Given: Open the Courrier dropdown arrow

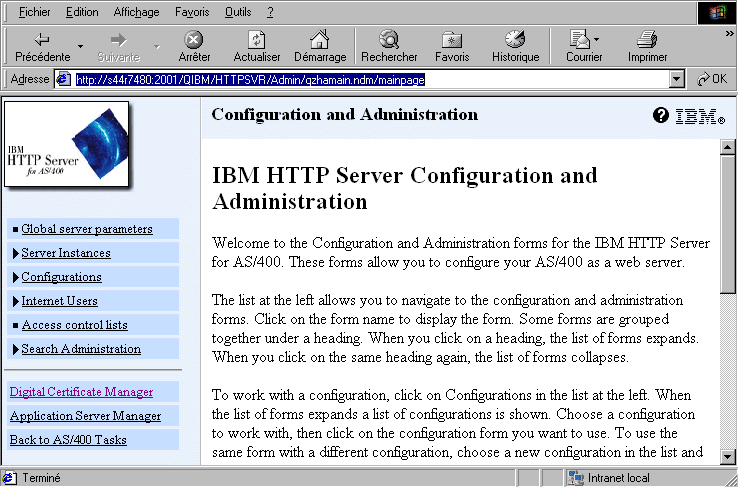Looking at the screenshot, I should tap(597, 40).
